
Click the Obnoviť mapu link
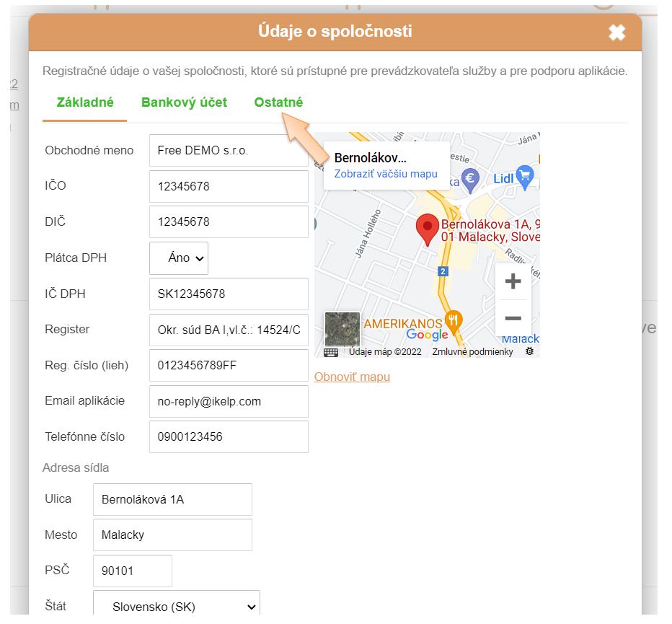(352, 377)
